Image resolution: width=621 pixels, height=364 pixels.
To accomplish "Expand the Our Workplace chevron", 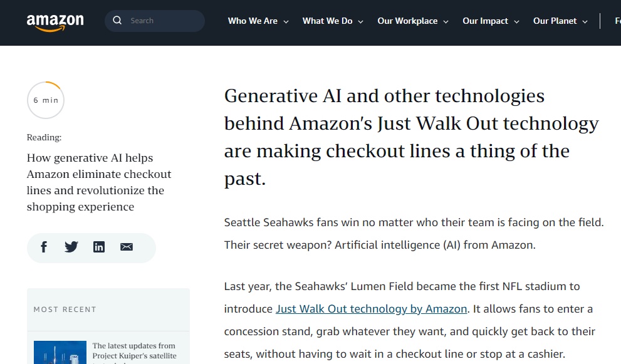I will coord(446,22).
